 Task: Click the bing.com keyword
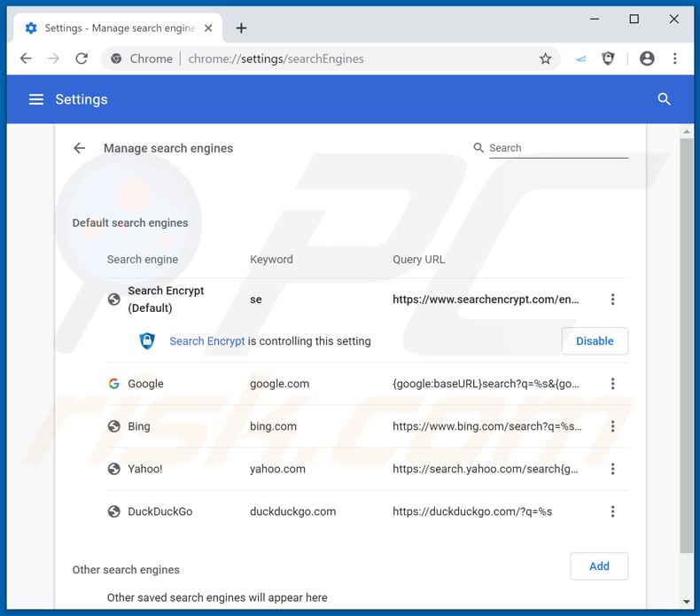[x=273, y=426]
